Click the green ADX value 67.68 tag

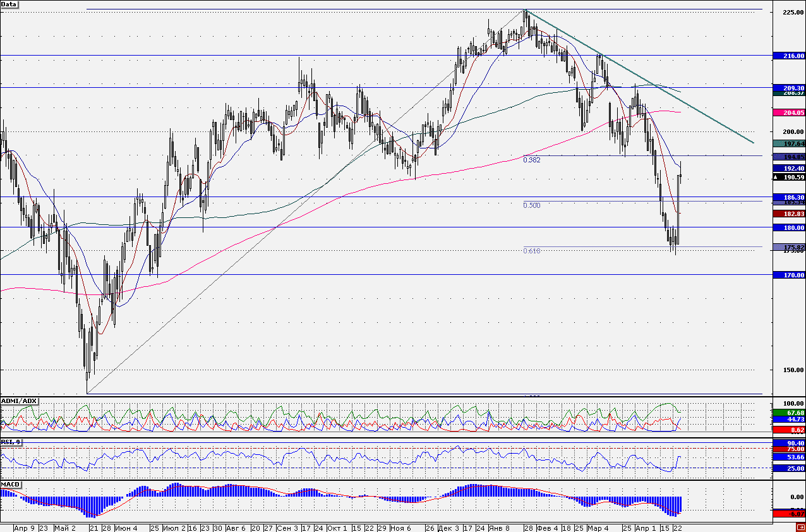(789, 413)
